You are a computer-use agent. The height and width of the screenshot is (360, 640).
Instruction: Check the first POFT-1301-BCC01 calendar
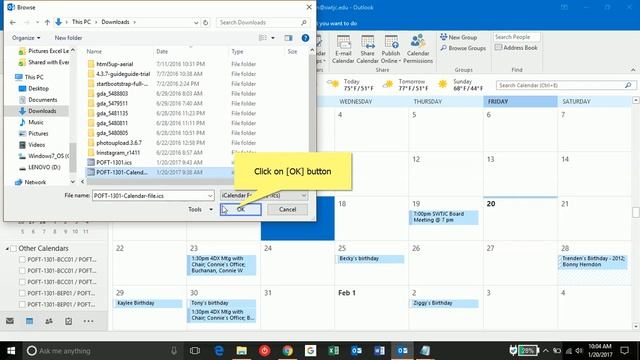[x=22, y=260]
